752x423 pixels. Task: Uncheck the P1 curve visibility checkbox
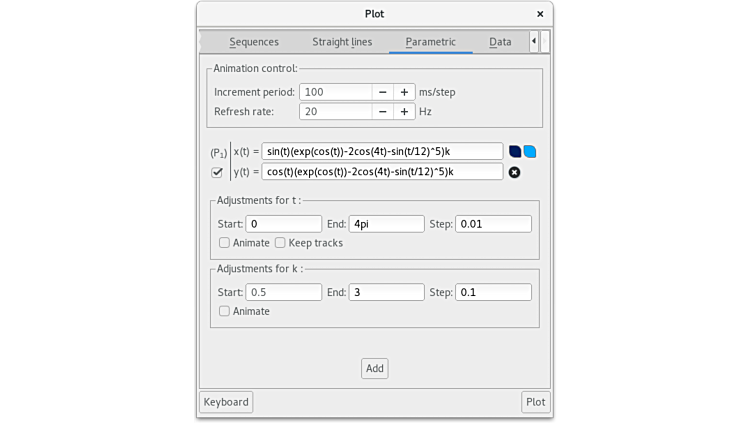click(x=217, y=172)
